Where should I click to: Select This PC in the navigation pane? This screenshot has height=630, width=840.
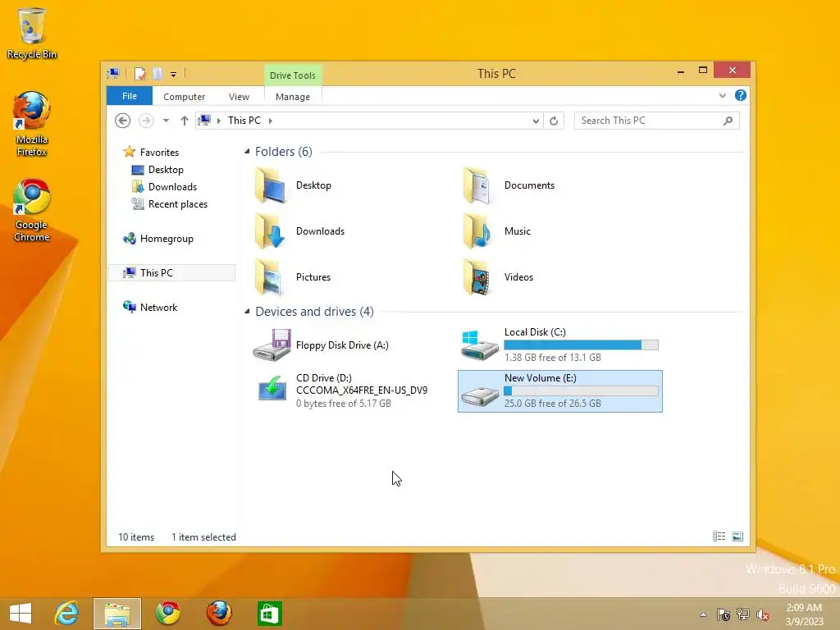click(171, 272)
